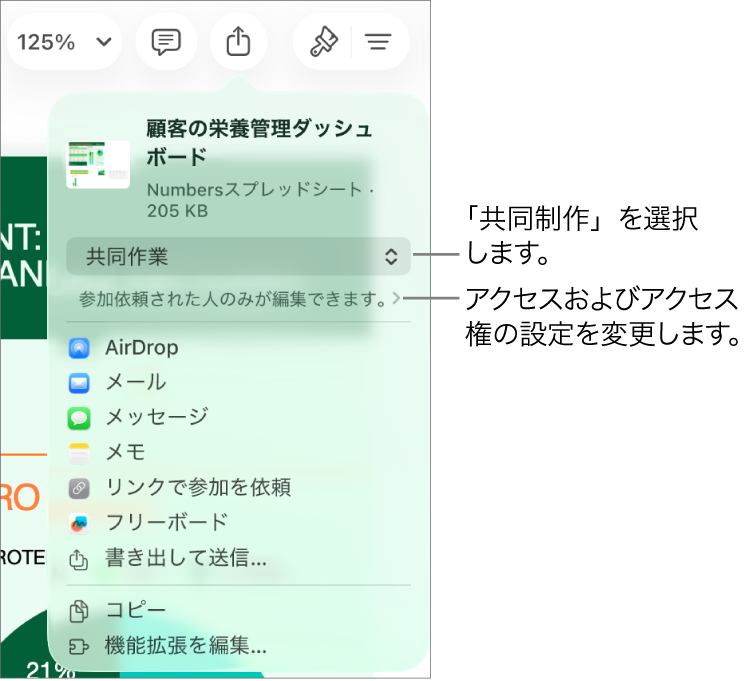
Task: Open the 共同作業 popup menu
Action: click(239, 256)
